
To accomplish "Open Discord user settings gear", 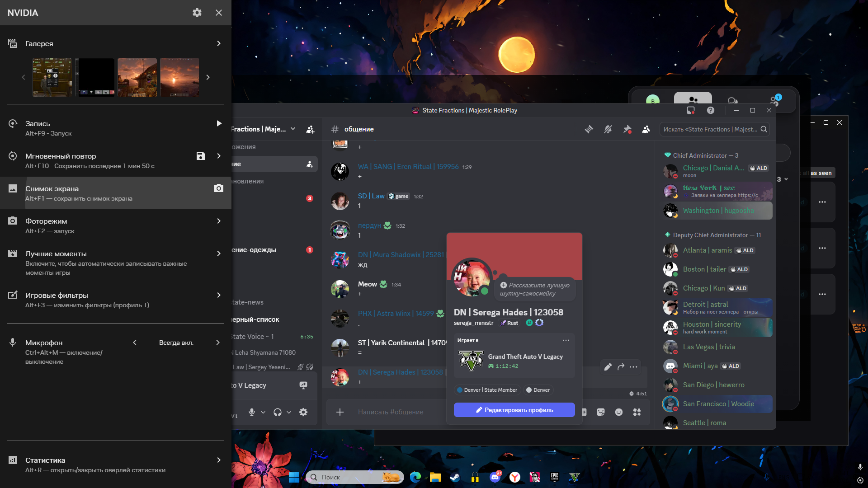I will 303,412.
